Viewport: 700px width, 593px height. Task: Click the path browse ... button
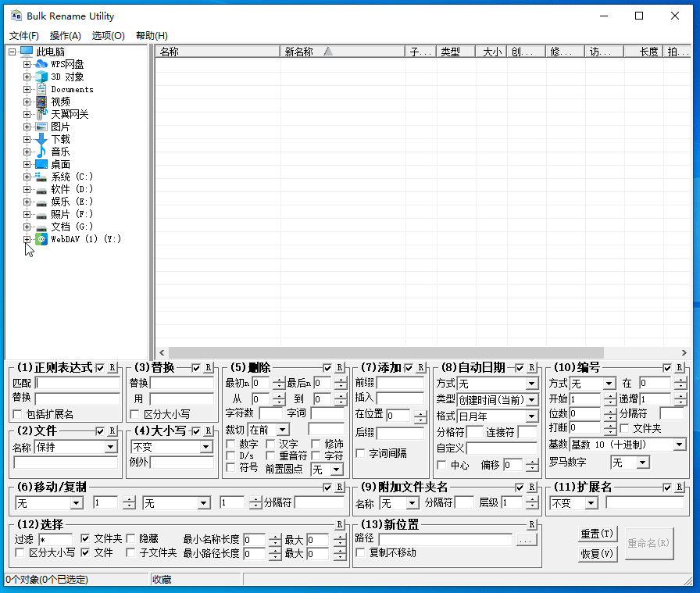coord(526,540)
